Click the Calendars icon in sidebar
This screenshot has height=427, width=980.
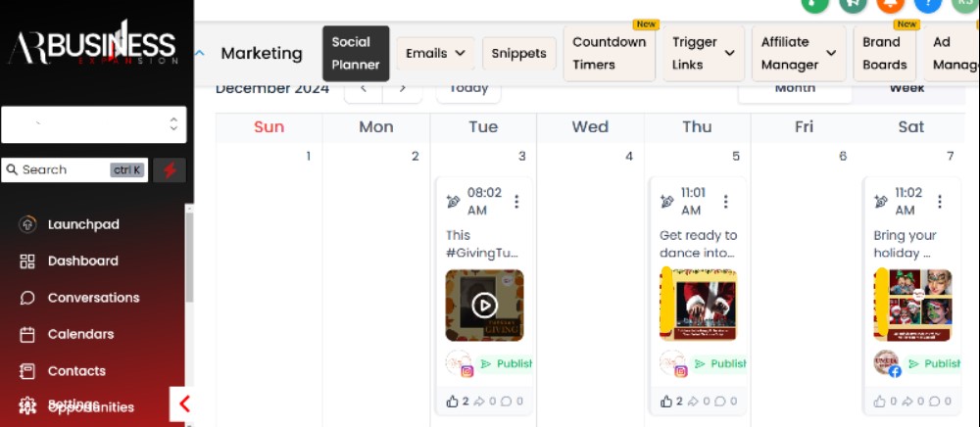27,334
